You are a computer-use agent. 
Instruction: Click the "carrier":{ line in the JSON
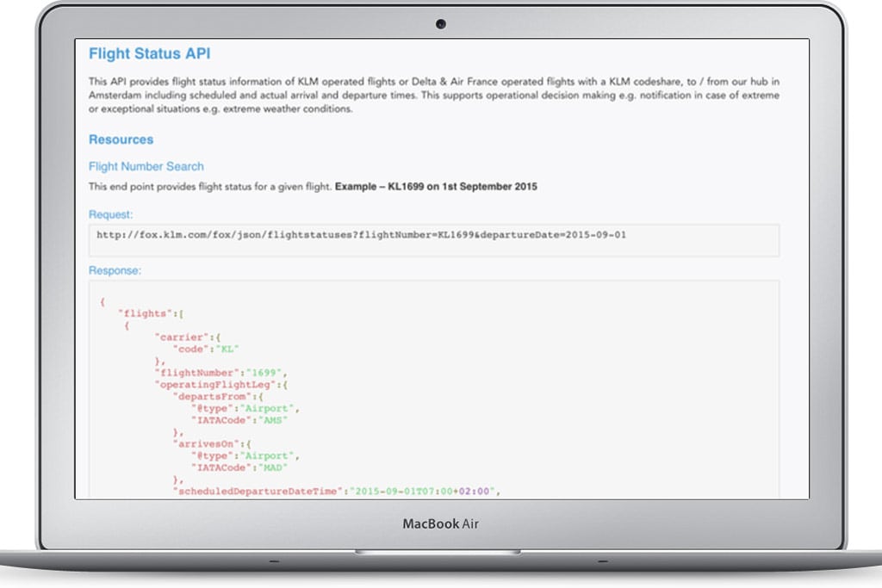188,337
